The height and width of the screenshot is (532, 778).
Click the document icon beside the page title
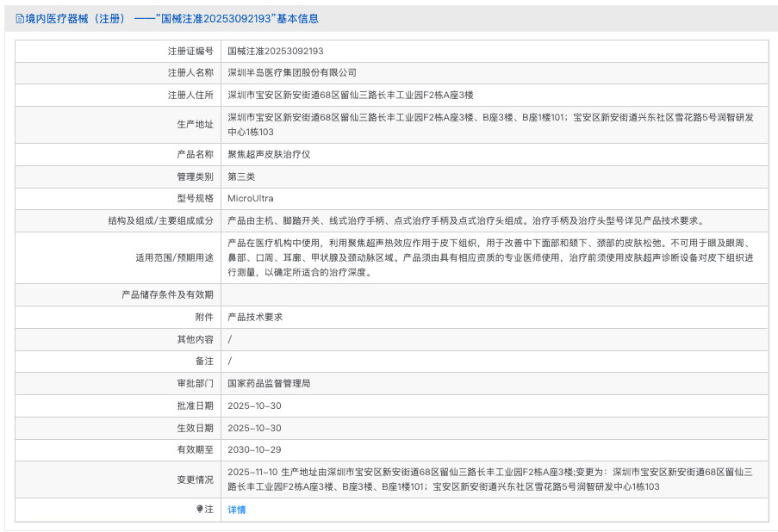(x=20, y=18)
